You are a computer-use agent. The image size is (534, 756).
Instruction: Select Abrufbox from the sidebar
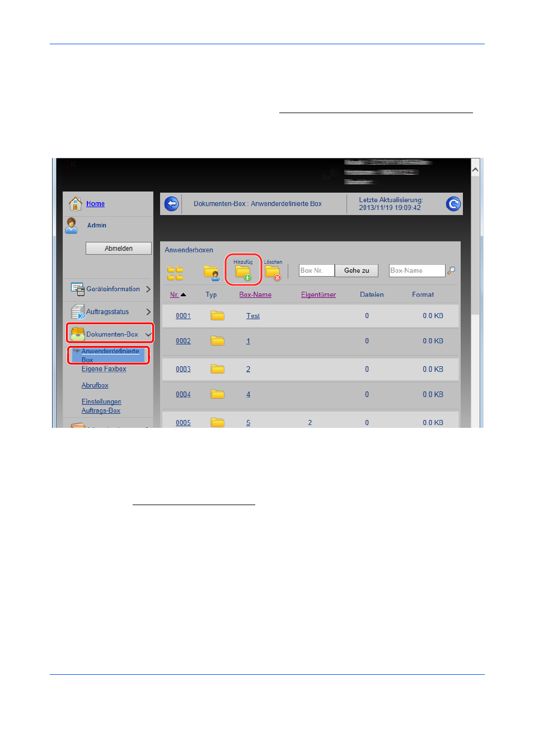95,385
